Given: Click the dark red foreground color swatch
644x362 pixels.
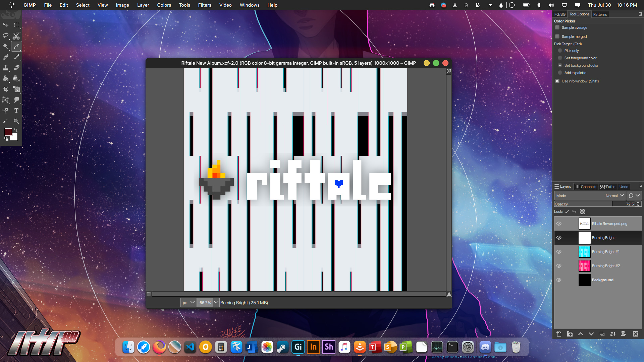Looking at the screenshot, I should 8,132.
